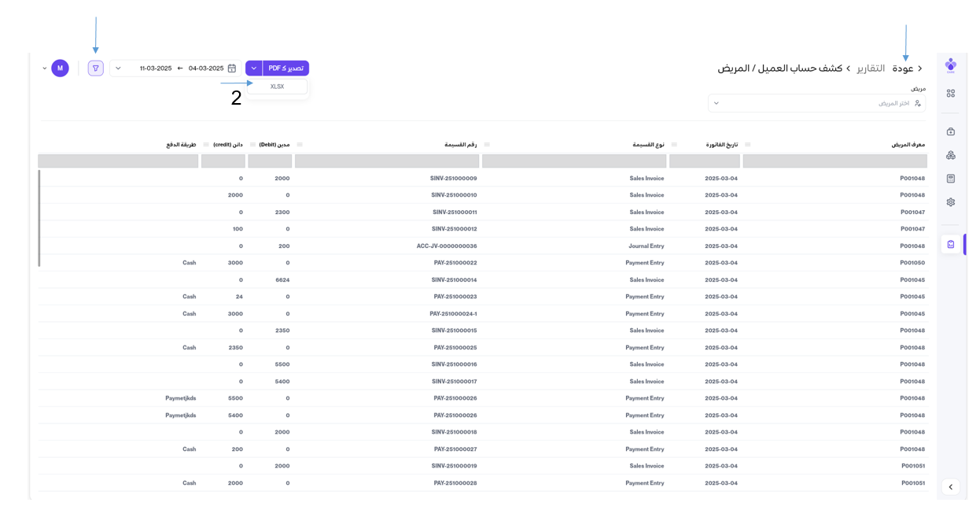Open the medical kit icon in sidebar

point(950,131)
